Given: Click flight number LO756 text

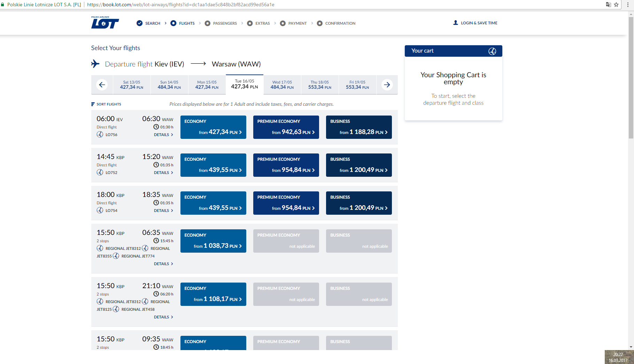Looking at the screenshot, I should click(x=111, y=135).
